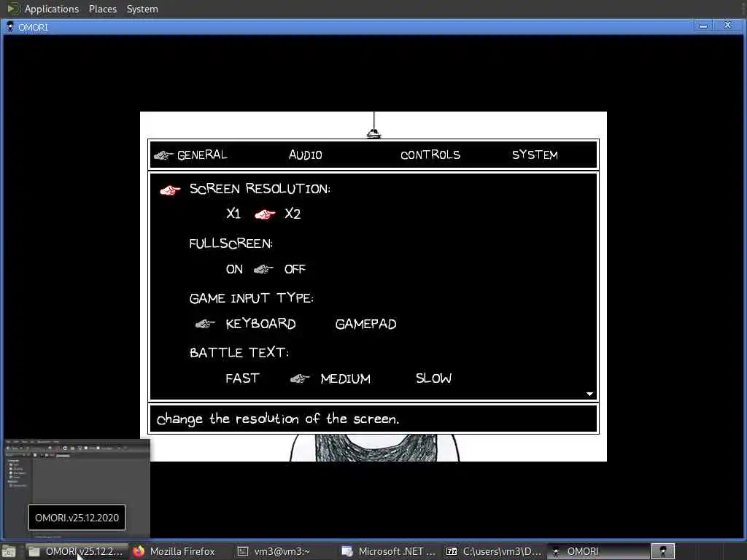Switch to Mozilla Firefox in taskbar

pyautogui.click(x=174, y=551)
